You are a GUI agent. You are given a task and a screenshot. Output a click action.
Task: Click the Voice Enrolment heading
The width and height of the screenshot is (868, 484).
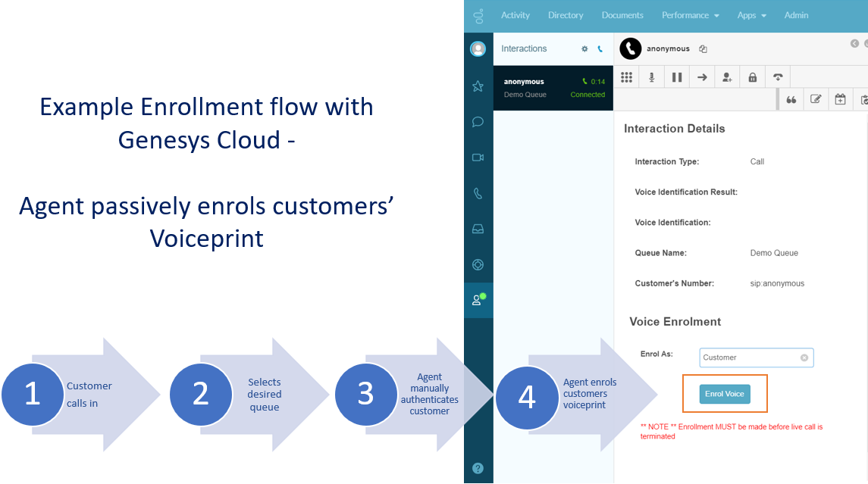point(675,322)
